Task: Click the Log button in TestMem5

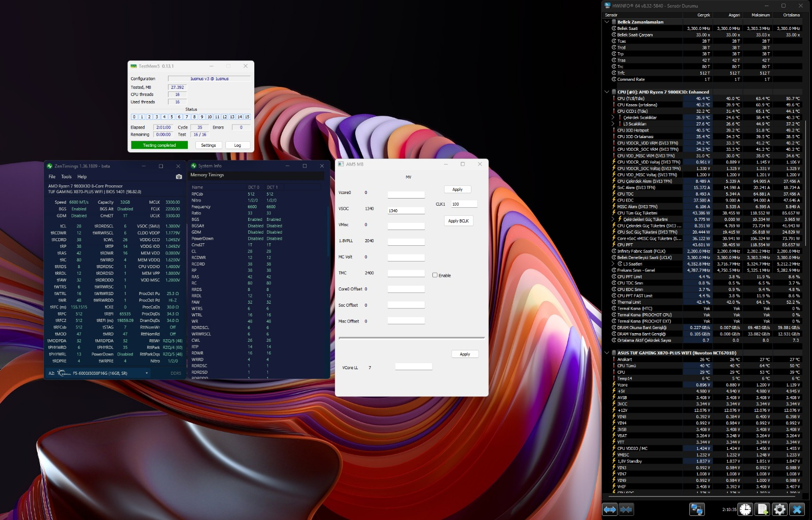Action: [238, 145]
